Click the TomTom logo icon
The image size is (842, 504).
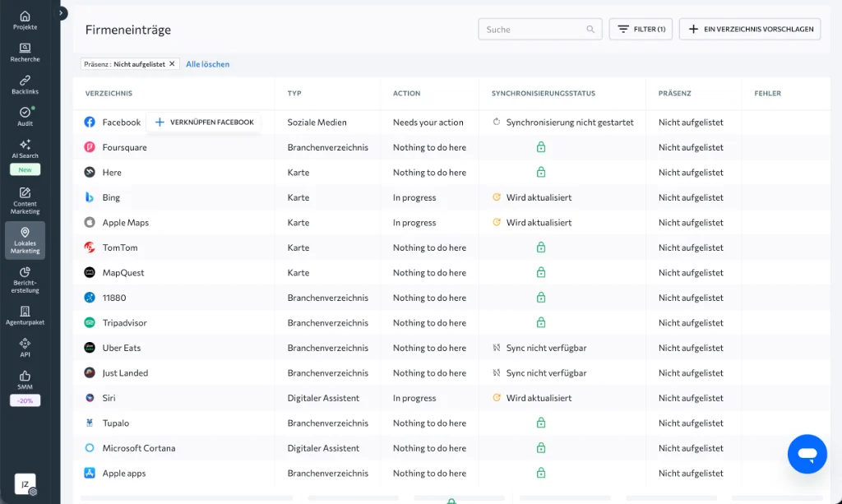point(90,247)
